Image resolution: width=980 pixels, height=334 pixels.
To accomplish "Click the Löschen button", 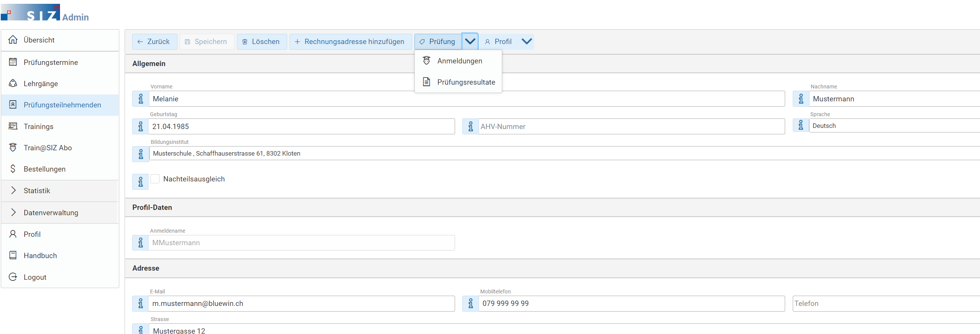I will 262,41.
